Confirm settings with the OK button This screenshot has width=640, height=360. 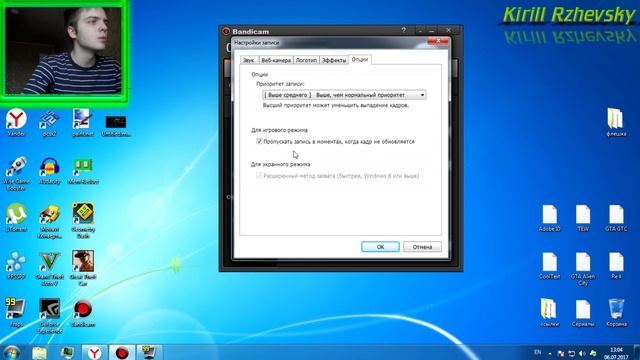coord(380,247)
